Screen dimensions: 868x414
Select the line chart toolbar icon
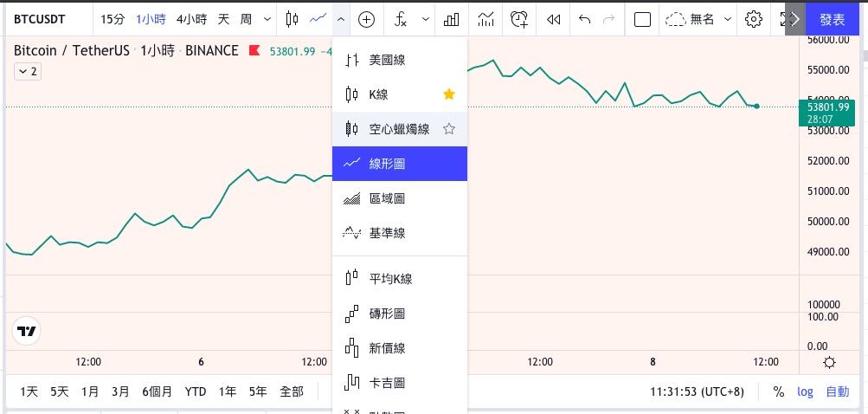click(x=318, y=19)
